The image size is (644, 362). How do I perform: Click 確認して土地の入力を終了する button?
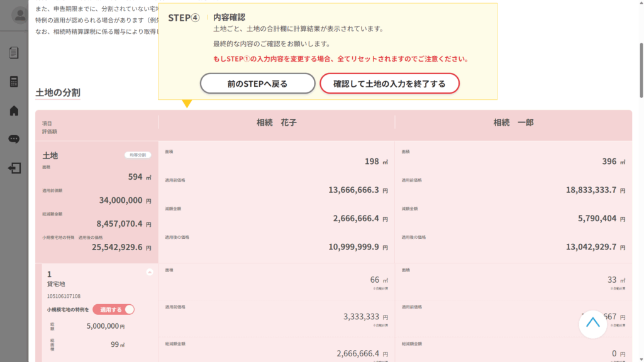[x=389, y=84]
